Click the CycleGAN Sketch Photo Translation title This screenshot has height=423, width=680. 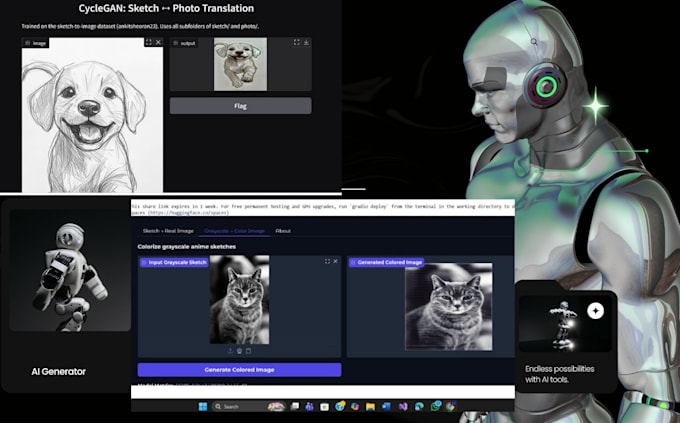tap(166, 8)
